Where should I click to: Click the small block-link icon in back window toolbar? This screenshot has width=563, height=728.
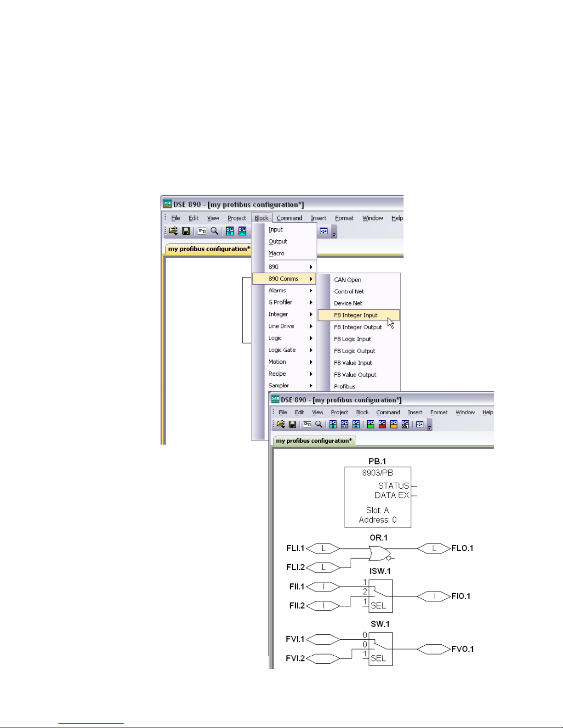pyautogui.click(x=202, y=231)
